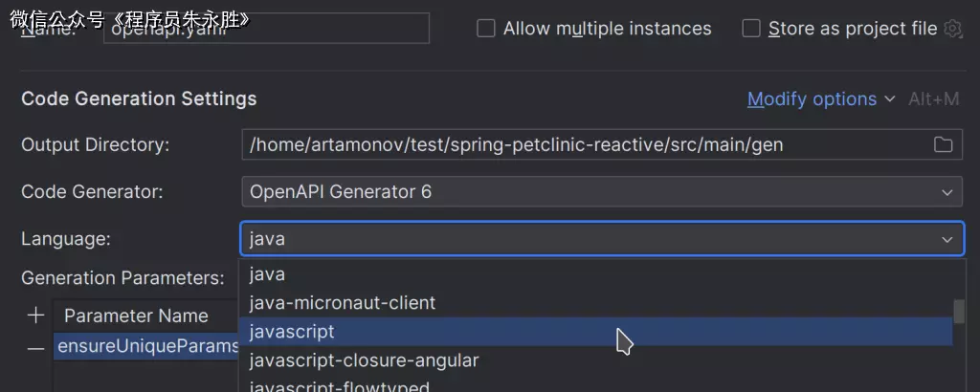This screenshot has width=980, height=392.
Task: Select the ensureUniqueParams parameter row
Action: [144, 346]
